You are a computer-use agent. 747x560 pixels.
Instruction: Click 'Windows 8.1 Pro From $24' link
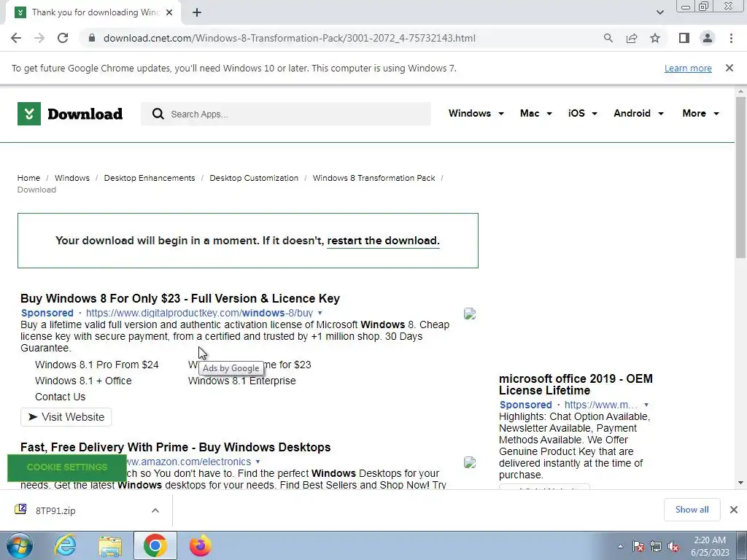point(97,365)
